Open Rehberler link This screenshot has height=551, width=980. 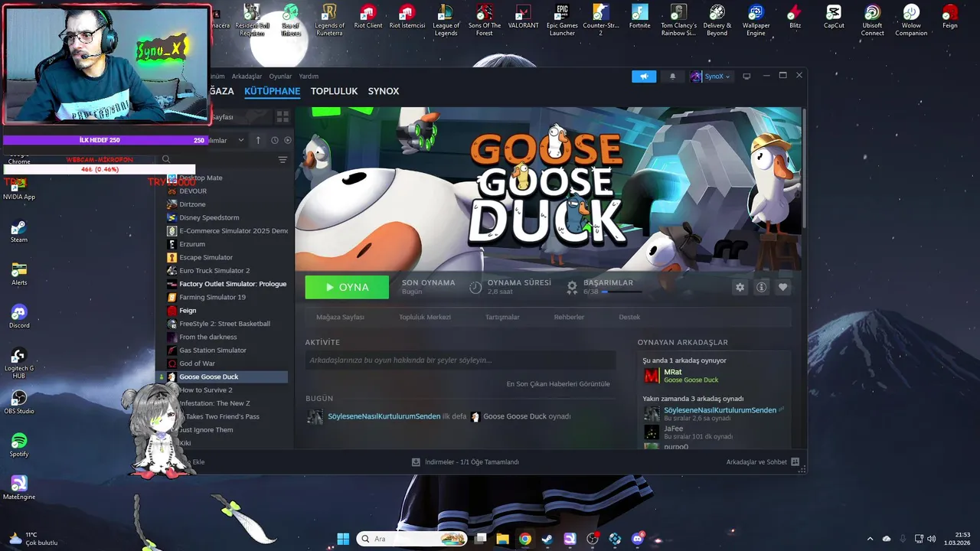click(x=569, y=317)
